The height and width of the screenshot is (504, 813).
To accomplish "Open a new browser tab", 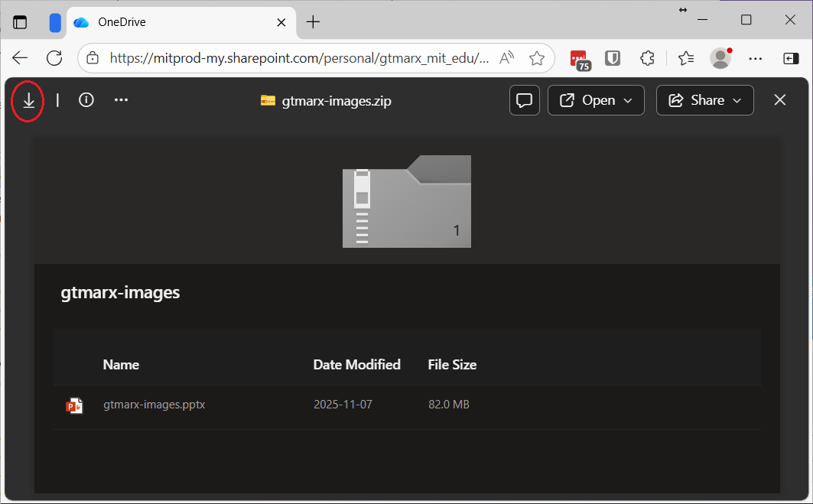I will 313,22.
